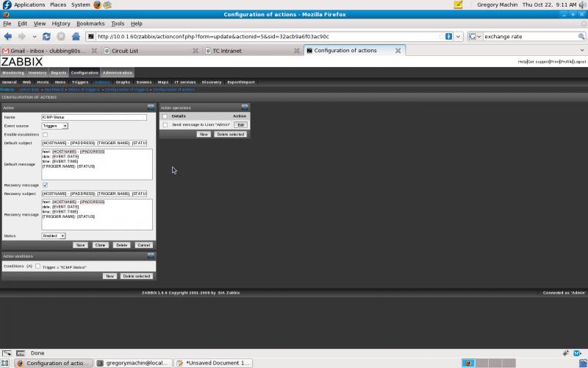Click New in Action conditions
This screenshot has height=368, width=588.
(110, 277)
